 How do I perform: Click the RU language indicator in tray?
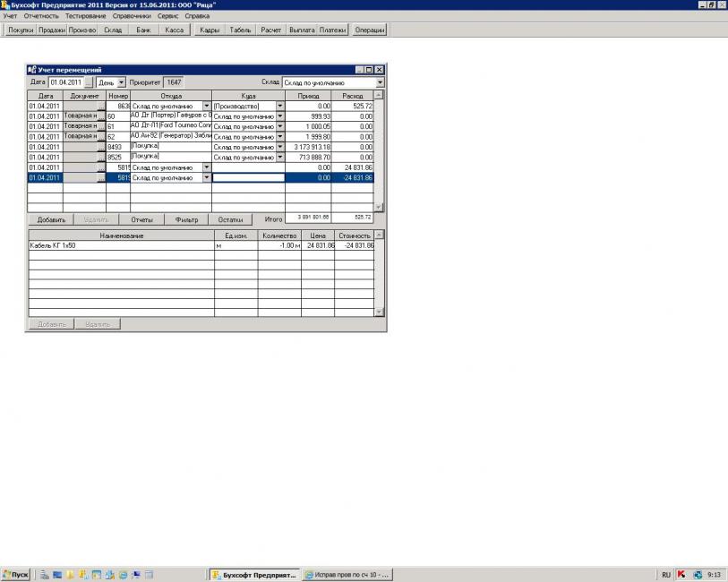665,574
